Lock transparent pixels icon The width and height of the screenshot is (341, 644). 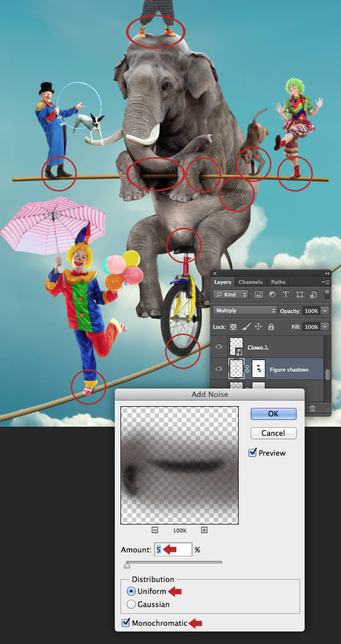click(232, 327)
